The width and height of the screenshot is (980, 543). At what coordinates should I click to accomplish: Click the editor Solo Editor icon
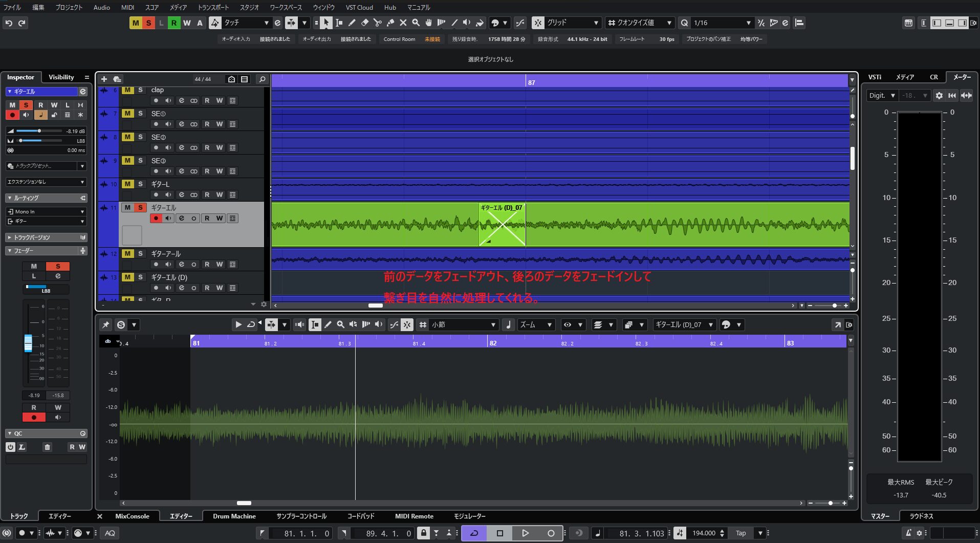point(121,324)
